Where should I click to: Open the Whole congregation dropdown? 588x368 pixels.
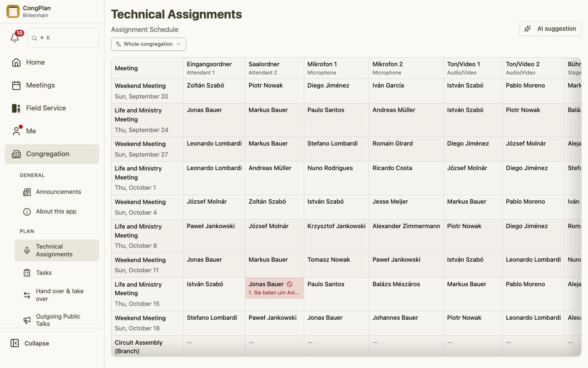[149, 44]
